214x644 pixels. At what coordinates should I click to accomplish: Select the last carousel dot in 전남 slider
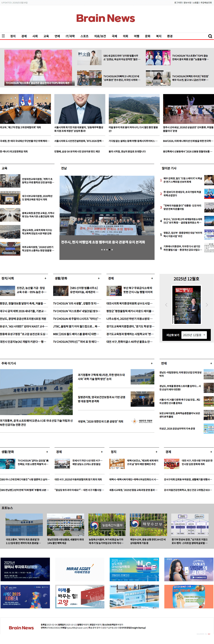tap(112, 250)
